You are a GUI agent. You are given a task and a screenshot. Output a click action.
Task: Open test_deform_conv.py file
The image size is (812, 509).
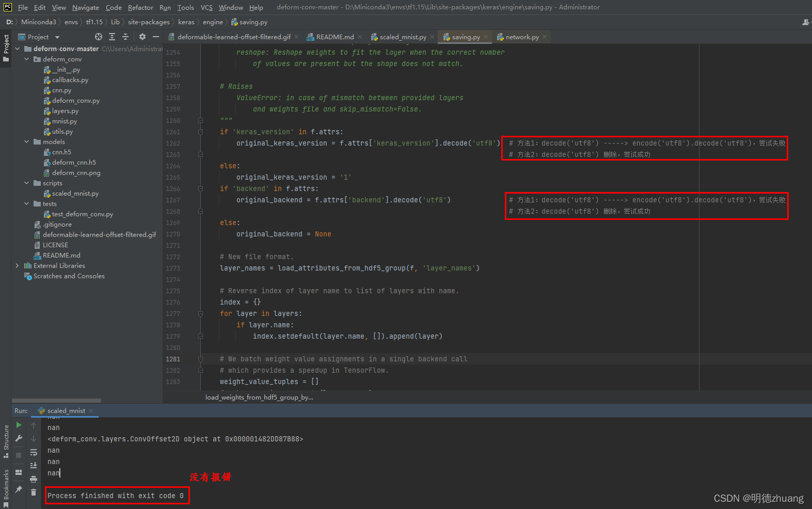(x=82, y=214)
